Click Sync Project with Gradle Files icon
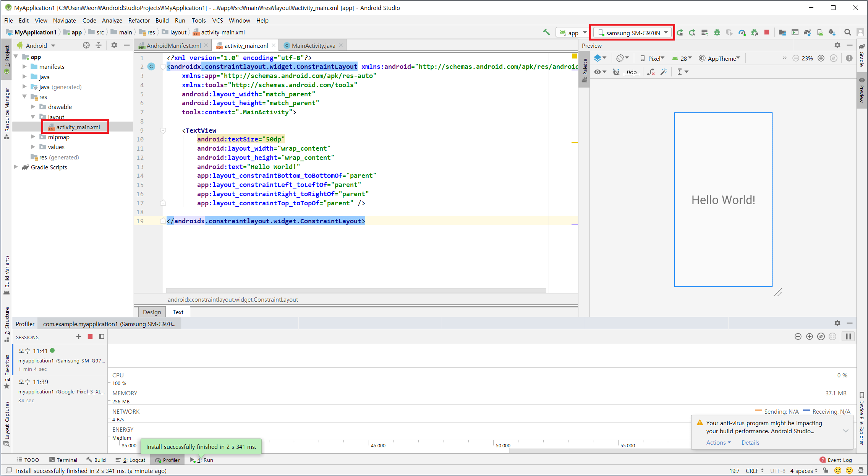This screenshot has width=868, height=476. pos(807,32)
